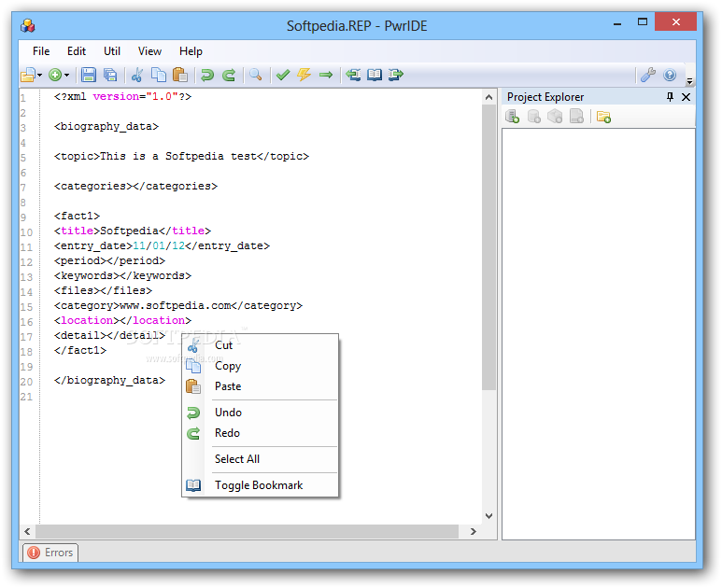The height and width of the screenshot is (588, 722).
Task: Click the editor vertical scroll up arrow
Action: click(x=489, y=97)
